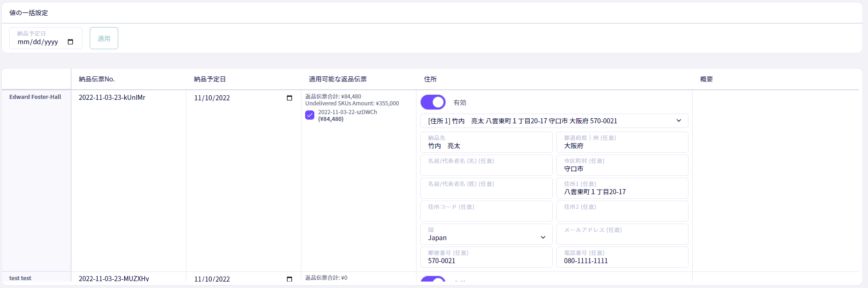Click the 納品先 input field
Viewport: 868px width, 288px height.
(x=486, y=142)
